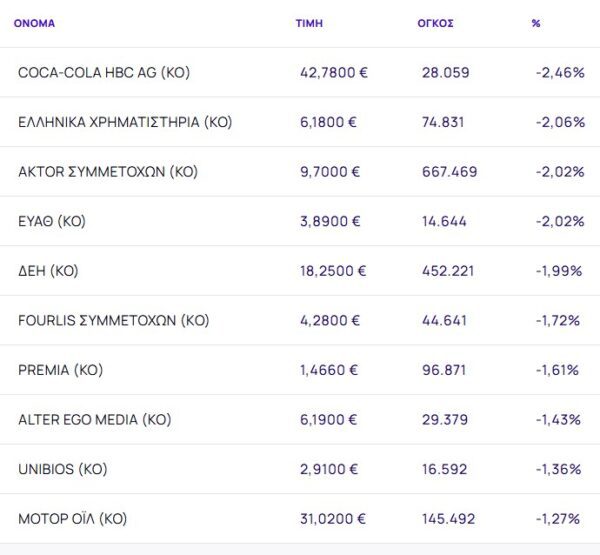Open FOURLIS ΣΥΜΜΕΤΟΧΩΝ stock details
This screenshot has height=555, width=600.
114,321
